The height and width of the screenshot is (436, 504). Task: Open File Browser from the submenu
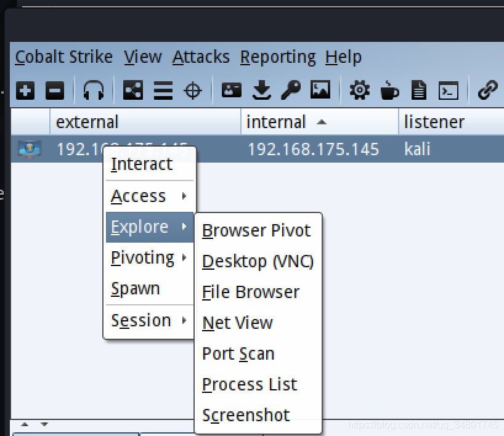258,292
